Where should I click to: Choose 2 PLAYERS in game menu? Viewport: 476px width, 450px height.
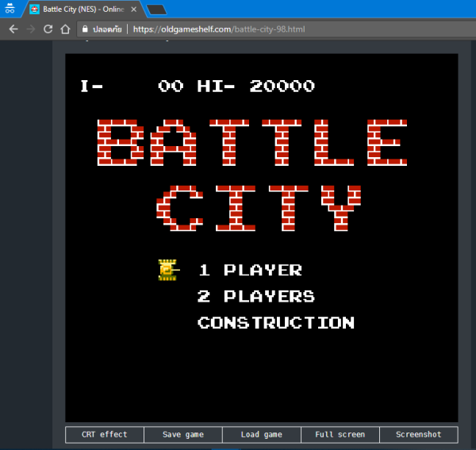[255, 297]
